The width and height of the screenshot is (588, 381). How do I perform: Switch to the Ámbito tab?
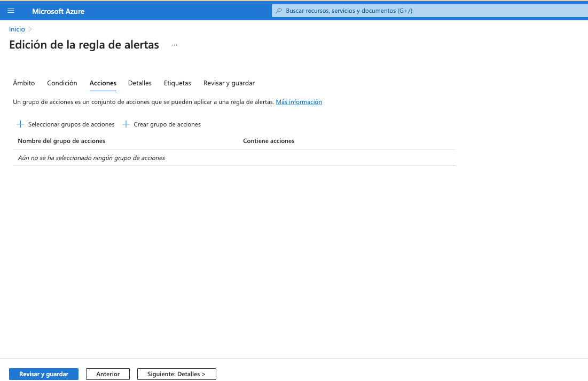click(24, 83)
